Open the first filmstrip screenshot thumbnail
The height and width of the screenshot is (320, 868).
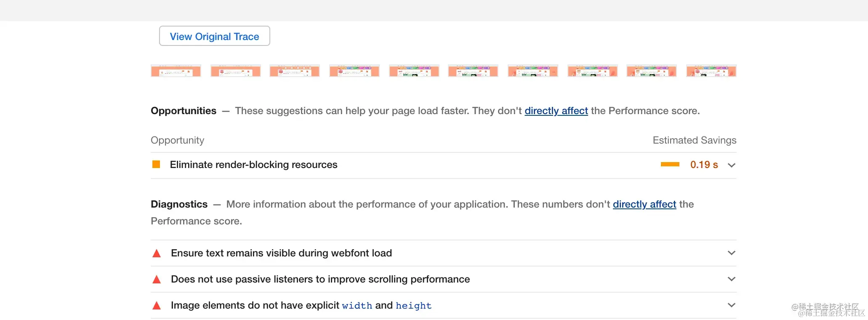(x=176, y=71)
